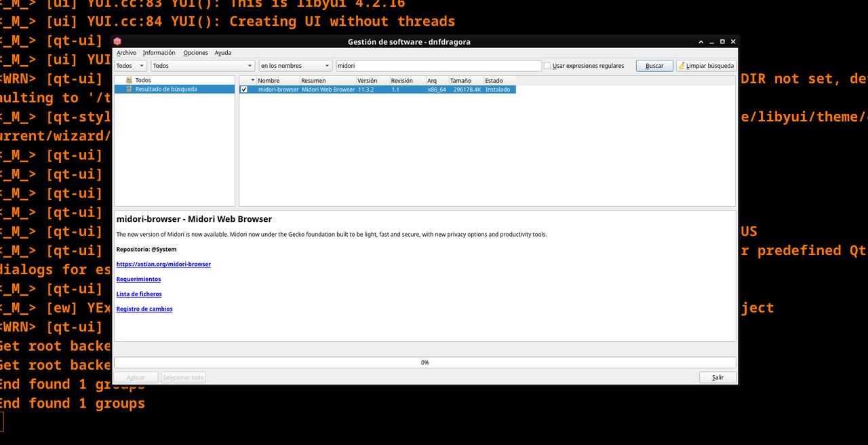Toggle the midori-browser package checkbox
Screen dimensions: 868x445
[x=244, y=90]
